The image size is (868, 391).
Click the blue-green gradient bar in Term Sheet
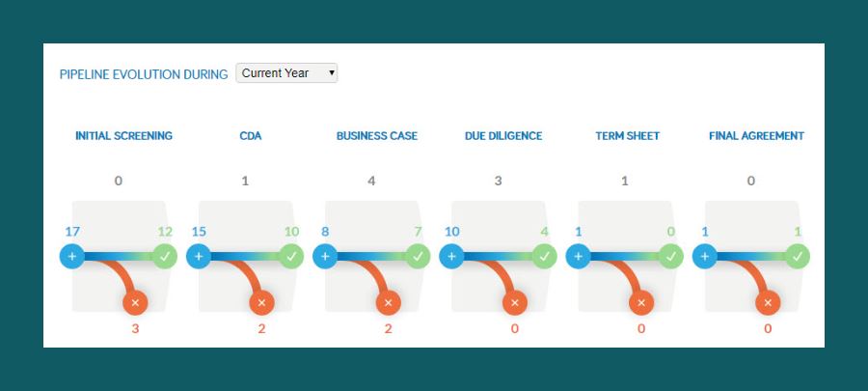[624, 257]
